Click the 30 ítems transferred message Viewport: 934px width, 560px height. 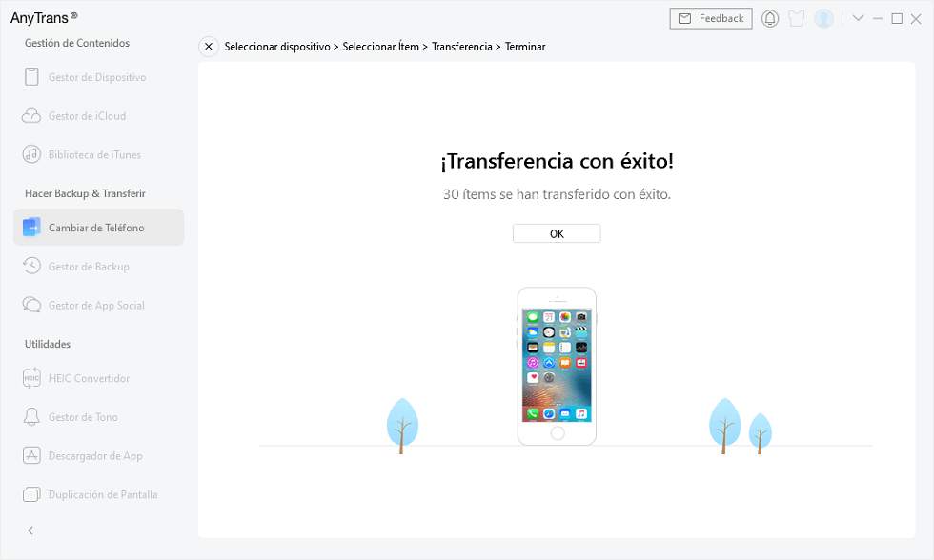(x=557, y=194)
